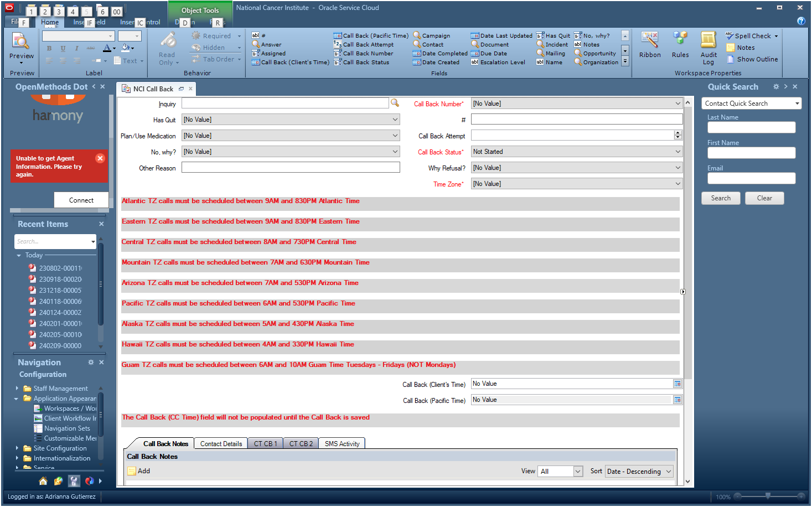
Task: Add the Mailing field from Fields gallery
Action: pos(551,54)
